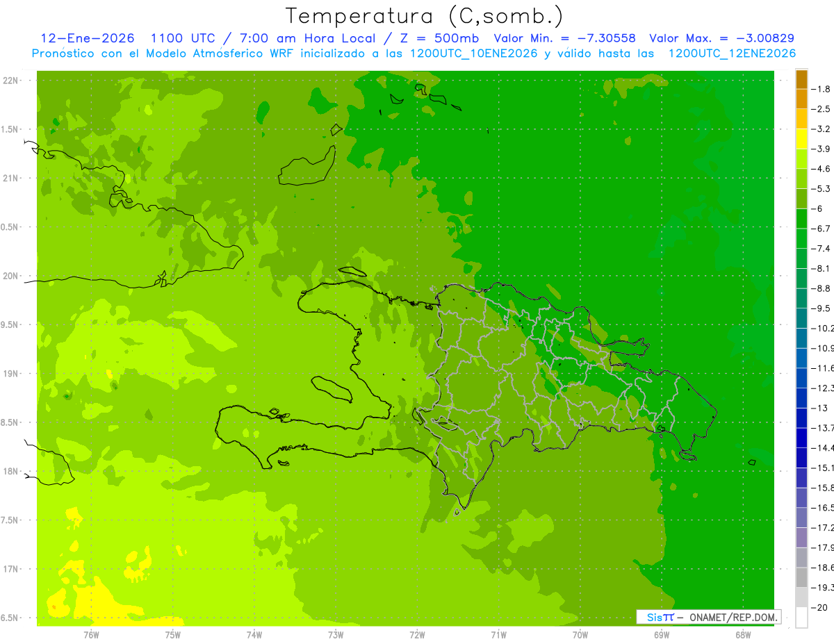Click the '-1.8' color bar label
834x644 pixels.
pyautogui.click(x=821, y=89)
